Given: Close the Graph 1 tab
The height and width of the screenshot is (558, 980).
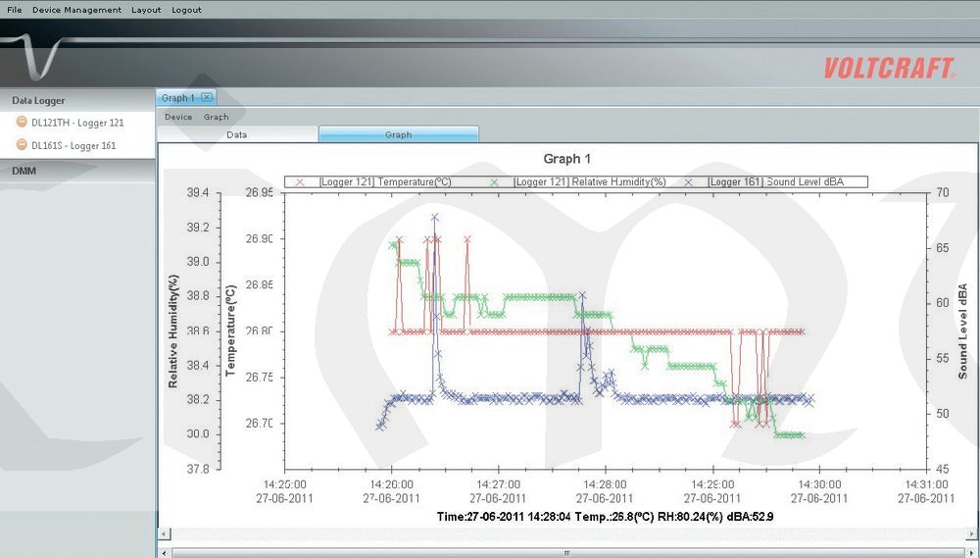Looking at the screenshot, I should pos(207,97).
